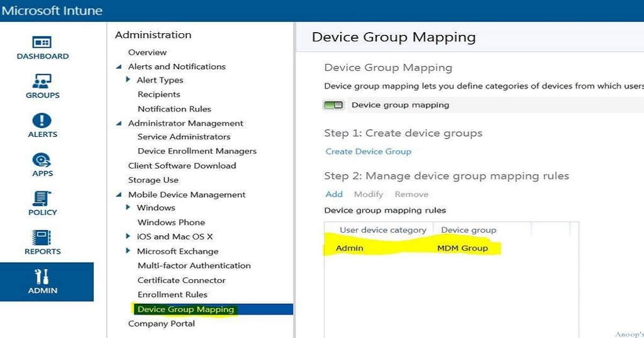
Task: Open Device Enrollment Managers
Action: tap(197, 151)
